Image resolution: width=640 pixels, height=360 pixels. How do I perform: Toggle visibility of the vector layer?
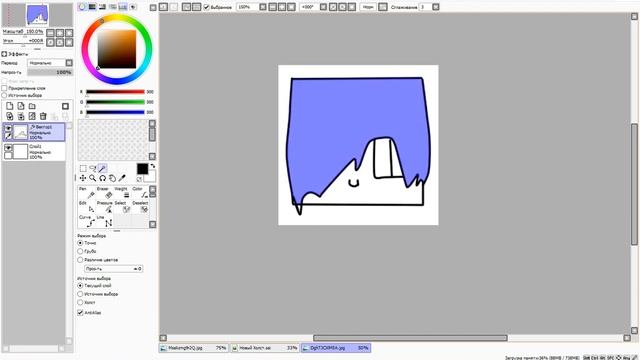(x=8, y=128)
